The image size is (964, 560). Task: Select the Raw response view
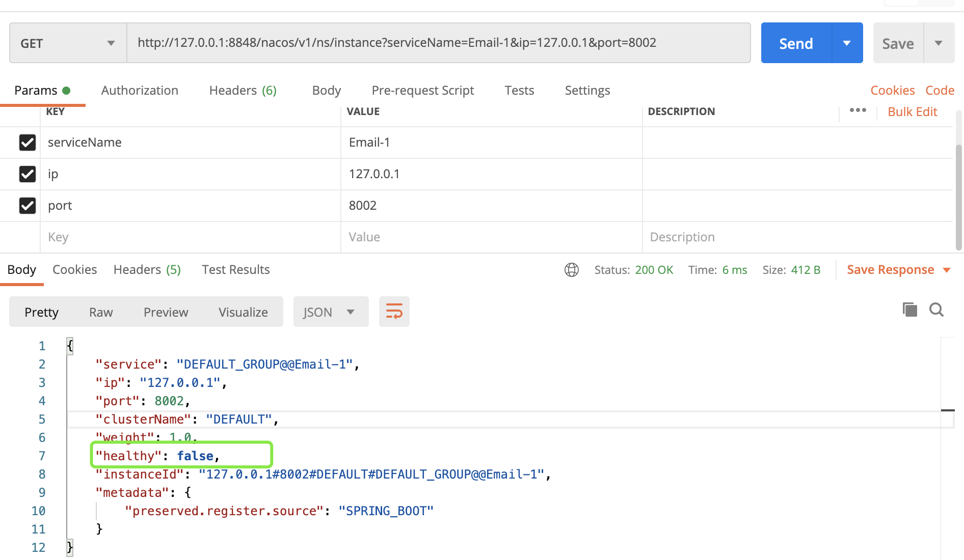pos(101,312)
